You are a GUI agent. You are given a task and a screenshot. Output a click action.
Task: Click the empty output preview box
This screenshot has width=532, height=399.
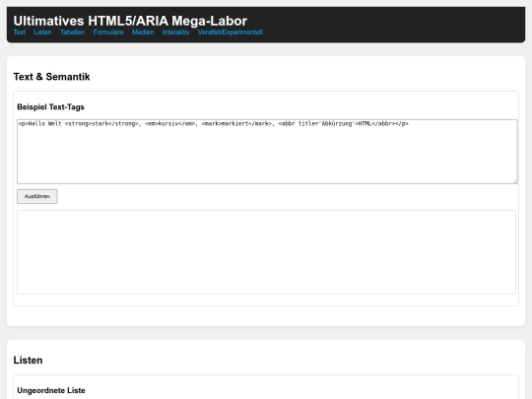[266, 252]
